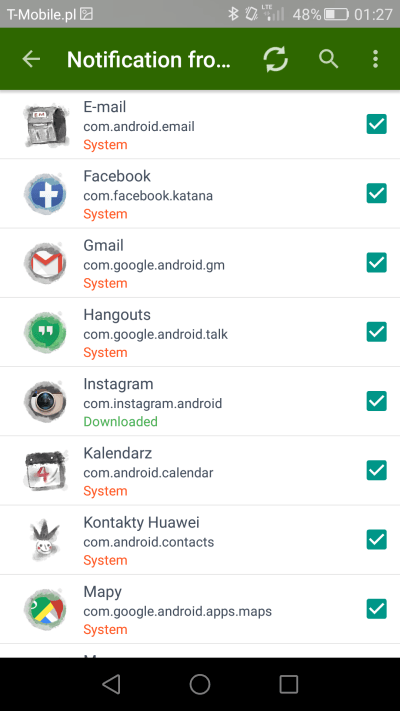Tap the Kontakty Huawei app icon
400x711 pixels.
[45, 541]
